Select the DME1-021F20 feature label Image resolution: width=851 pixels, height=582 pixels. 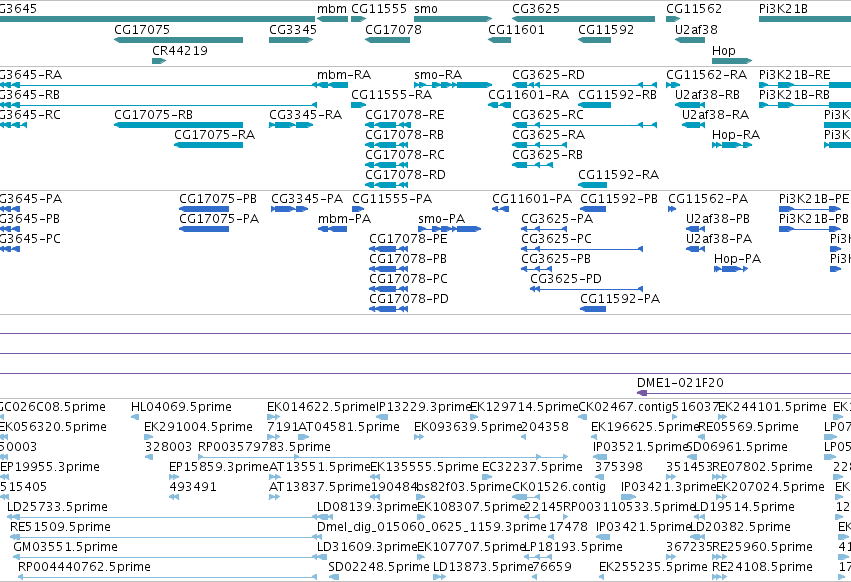pos(680,383)
